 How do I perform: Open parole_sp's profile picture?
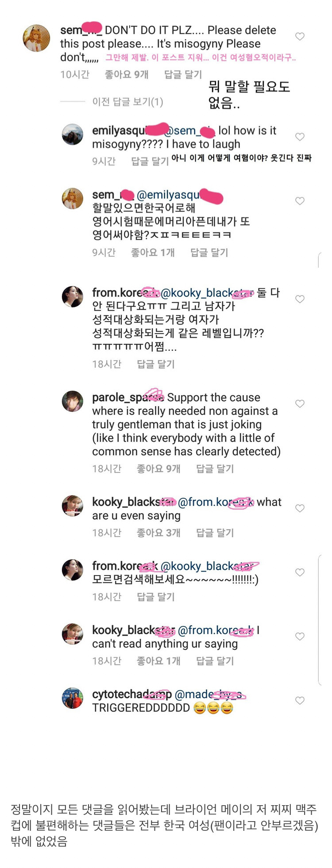point(73,402)
